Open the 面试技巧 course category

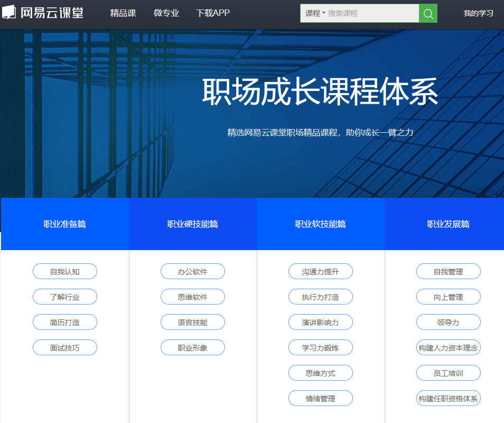(x=64, y=347)
